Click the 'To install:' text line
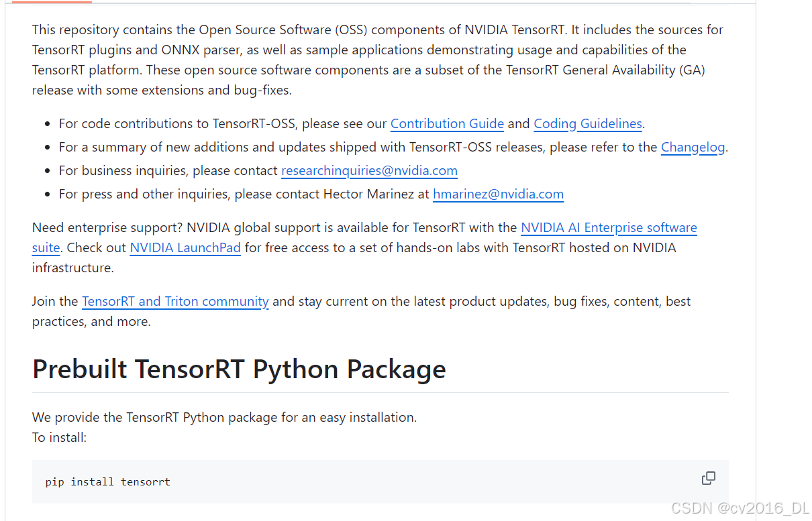812x521 pixels. 60,437
